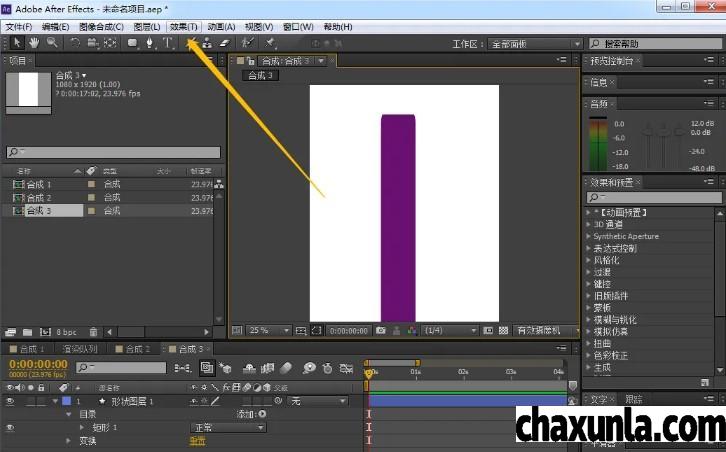Viewport: 726px width, 452px height.
Task: Open the 编辑(E) menu
Action: (x=55, y=27)
